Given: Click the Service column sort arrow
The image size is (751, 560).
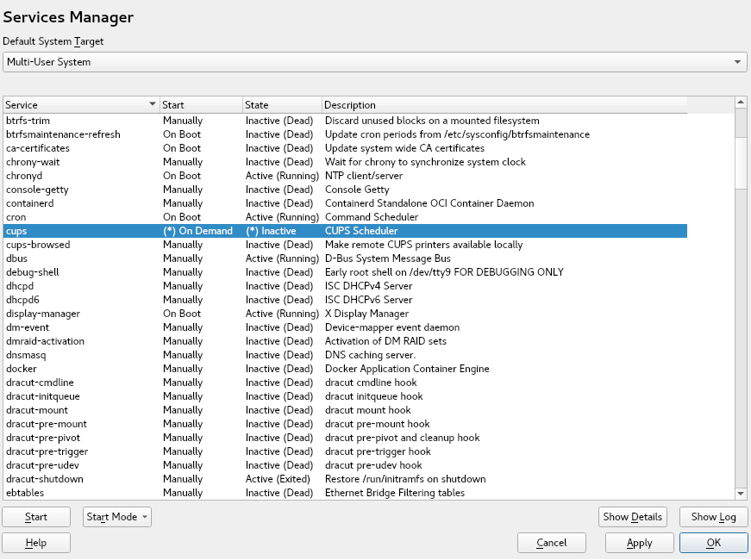Looking at the screenshot, I should (x=153, y=105).
